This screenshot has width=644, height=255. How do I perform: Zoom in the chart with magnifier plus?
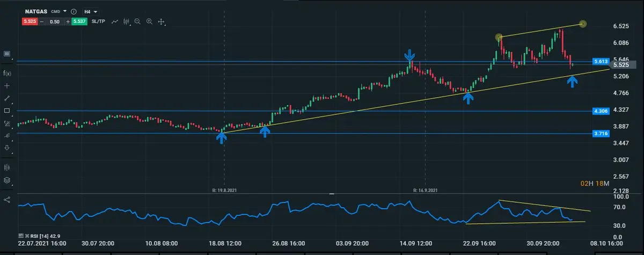(150, 21)
